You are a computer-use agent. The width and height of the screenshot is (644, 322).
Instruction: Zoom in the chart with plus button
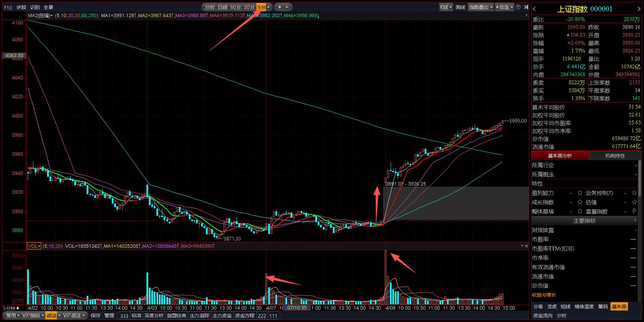(x=280, y=7)
